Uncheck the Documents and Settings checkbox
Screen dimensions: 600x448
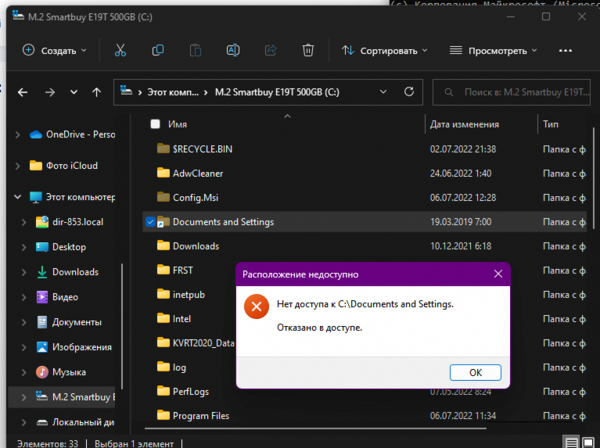150,221
